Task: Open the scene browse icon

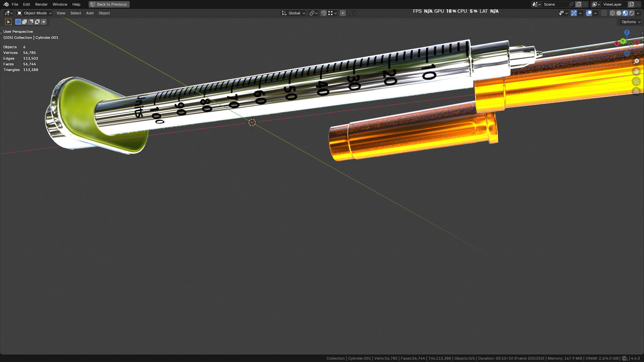Action: 536,4
